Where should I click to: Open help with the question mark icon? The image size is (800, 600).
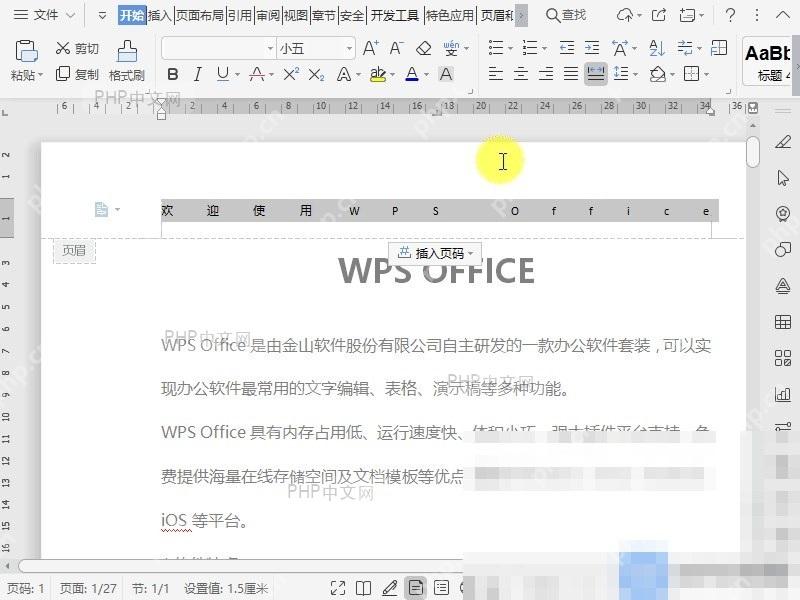730,15
